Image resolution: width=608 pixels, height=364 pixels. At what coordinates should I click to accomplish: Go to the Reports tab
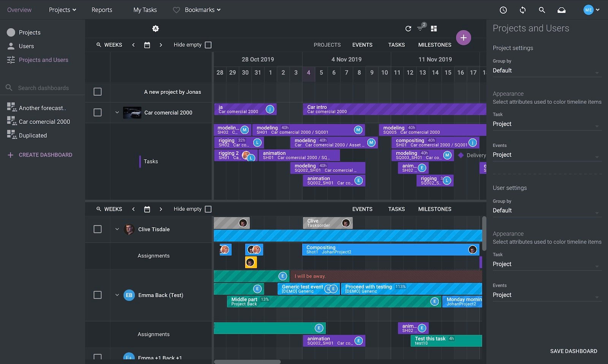102,10
